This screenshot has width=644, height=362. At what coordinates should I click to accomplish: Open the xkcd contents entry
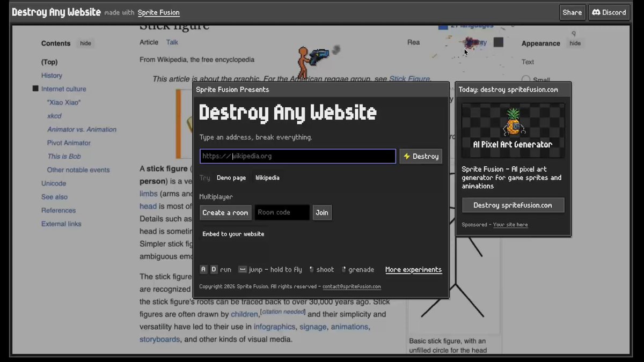tap(55, 116)
